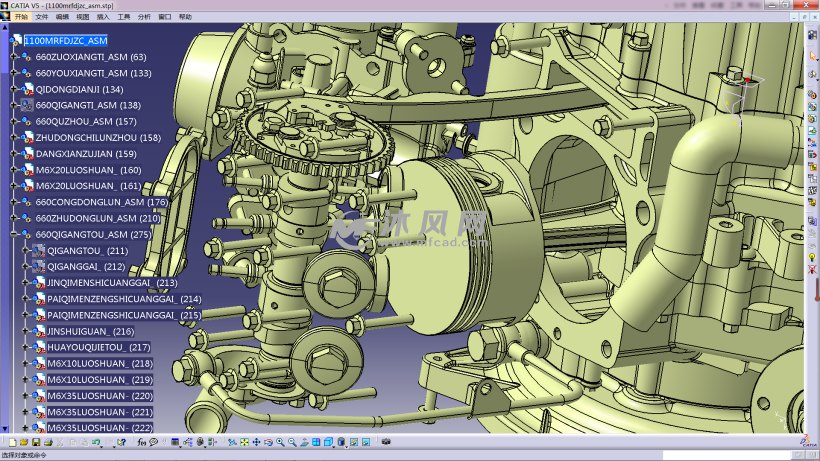Open the 开始 (Start) menu
820x461 pixels.
coord(20,17)
